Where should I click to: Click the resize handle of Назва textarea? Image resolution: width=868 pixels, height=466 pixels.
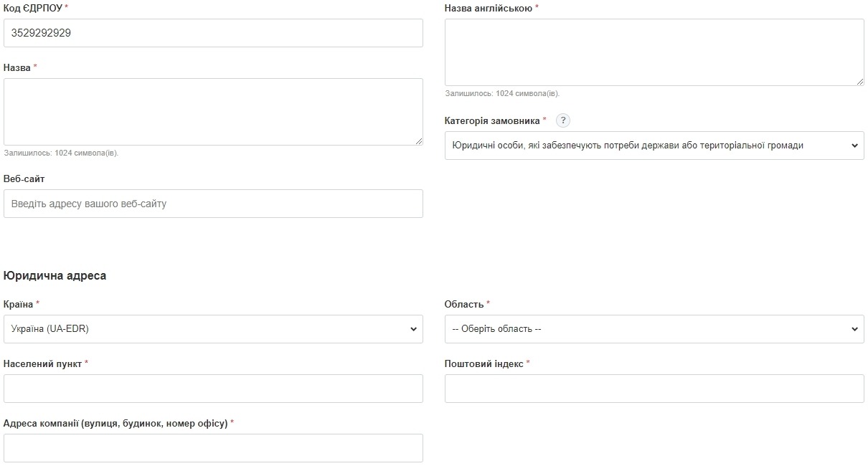(418, 141)
